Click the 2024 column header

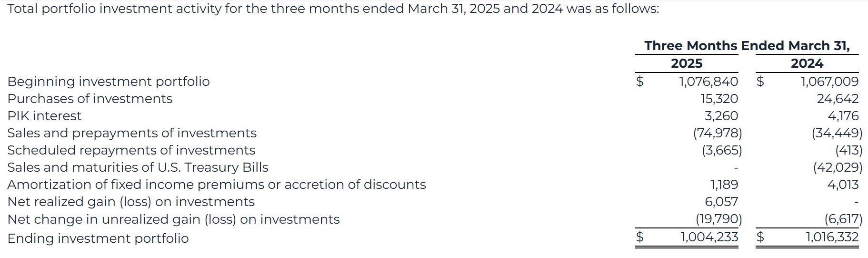(x=807, y=63)
